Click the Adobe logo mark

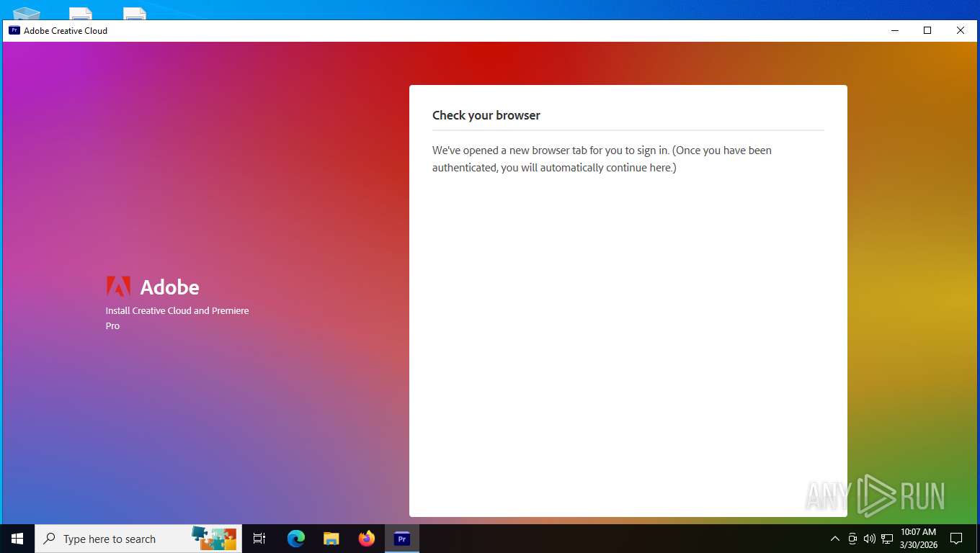click(118, 287)
